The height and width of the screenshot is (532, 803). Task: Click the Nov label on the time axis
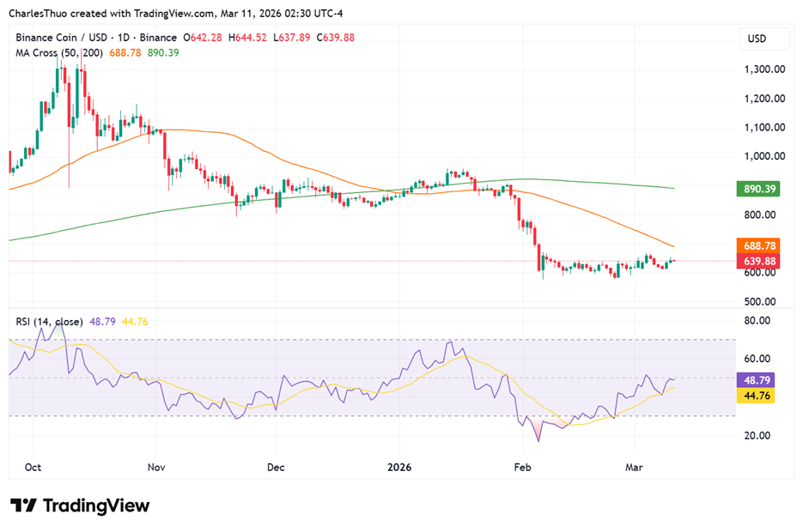(x=156, y=467)
